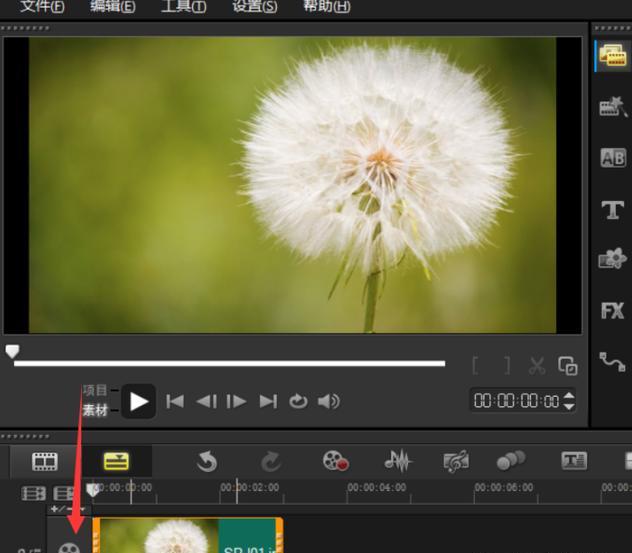Switch to Timeline view

point(116,461)
